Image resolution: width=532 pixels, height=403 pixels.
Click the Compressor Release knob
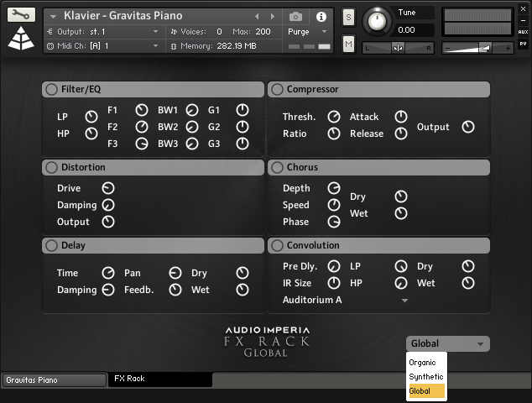tap(401, 133)
